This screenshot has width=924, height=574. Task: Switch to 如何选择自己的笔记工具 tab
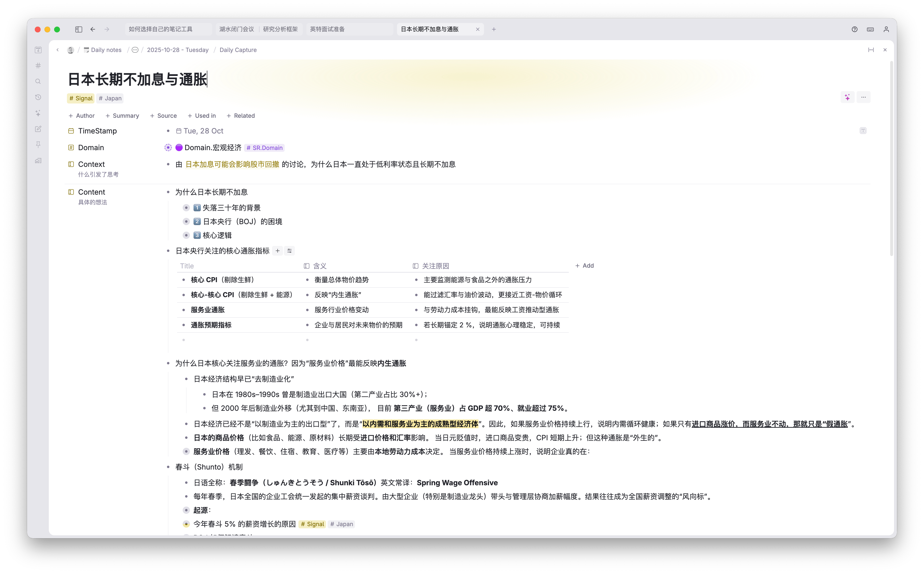[x=160, y=29]
